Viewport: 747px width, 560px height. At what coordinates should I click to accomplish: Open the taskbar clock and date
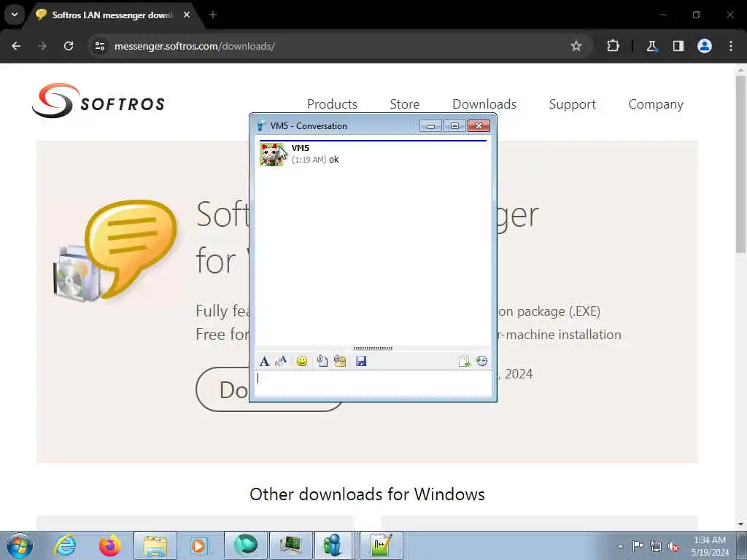click(x=710, y=546)
